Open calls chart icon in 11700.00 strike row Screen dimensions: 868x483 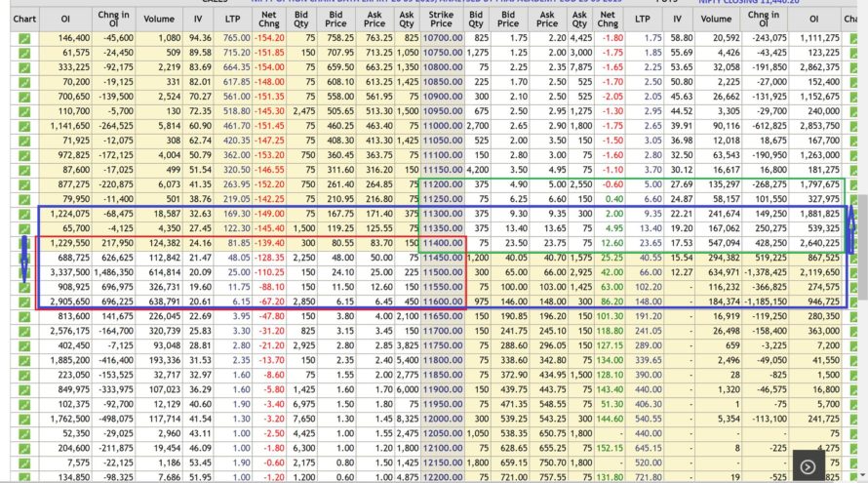pos(24,332)
